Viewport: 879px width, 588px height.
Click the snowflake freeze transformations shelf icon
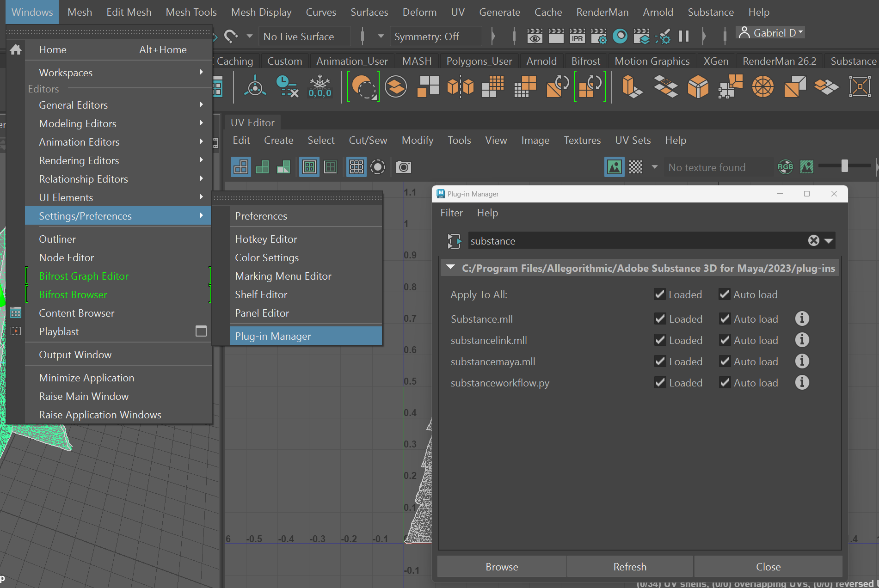[320, 86]
